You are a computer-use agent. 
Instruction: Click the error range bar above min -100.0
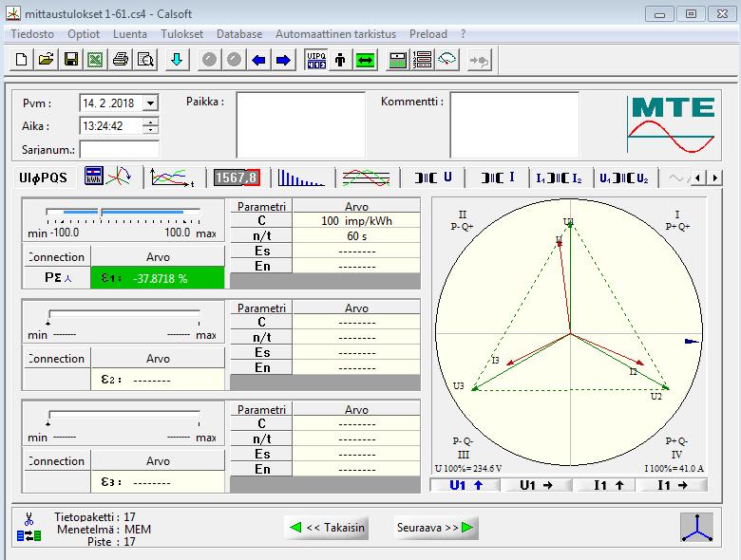point(123,212)
